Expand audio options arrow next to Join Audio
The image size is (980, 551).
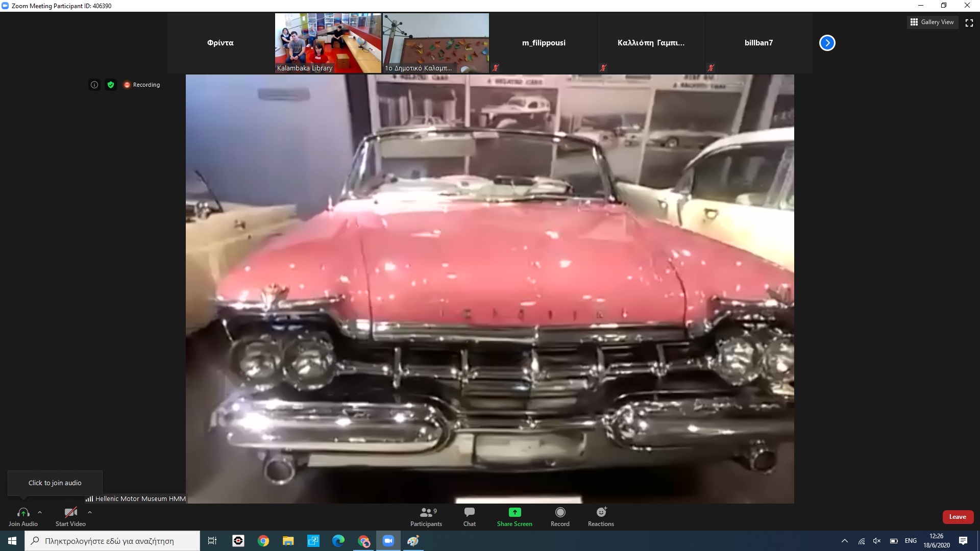click(40, 512)
